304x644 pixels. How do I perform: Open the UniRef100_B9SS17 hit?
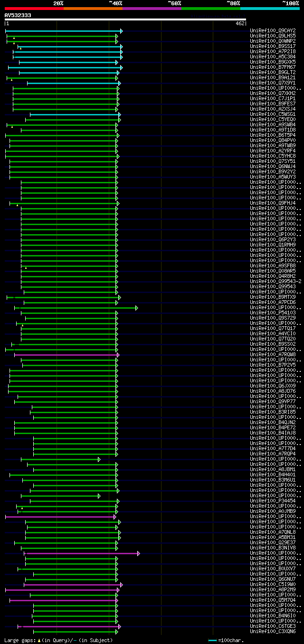pos(273,47)
